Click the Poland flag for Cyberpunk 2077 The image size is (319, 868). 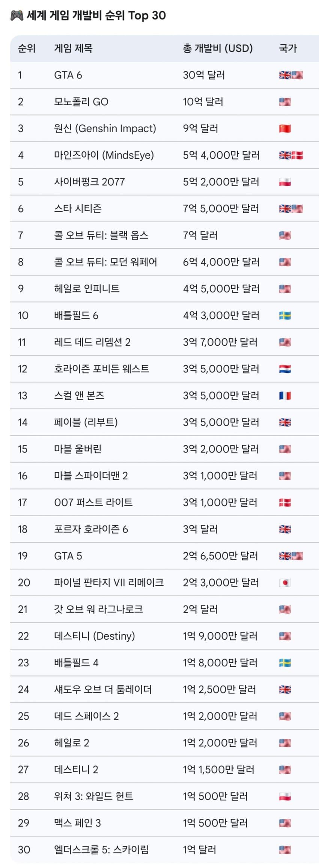coord(285,182)
